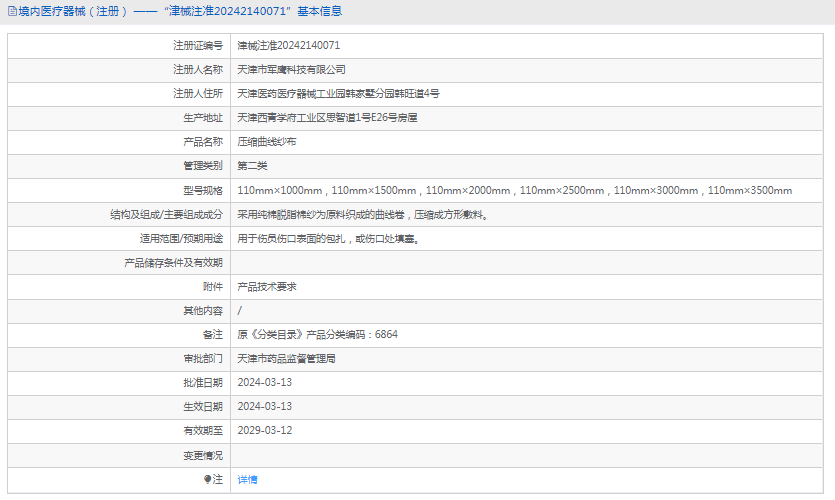
Task: Click the 变更情况 label
Action: [203, 455]
